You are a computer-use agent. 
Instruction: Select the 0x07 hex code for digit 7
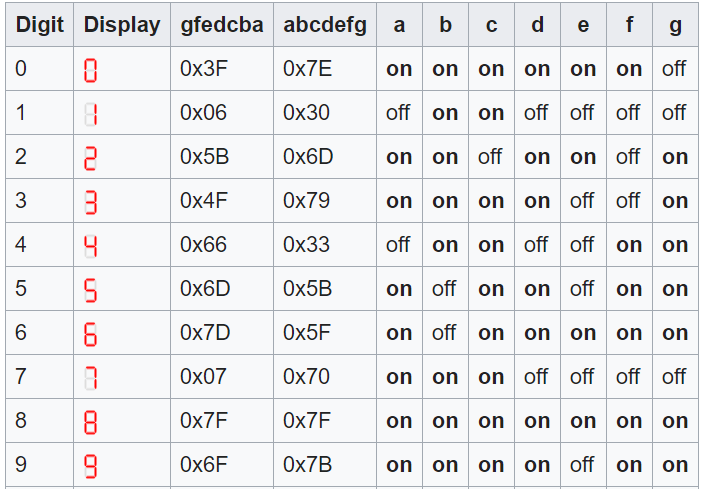pyautogui.click(x=204, y=377)
